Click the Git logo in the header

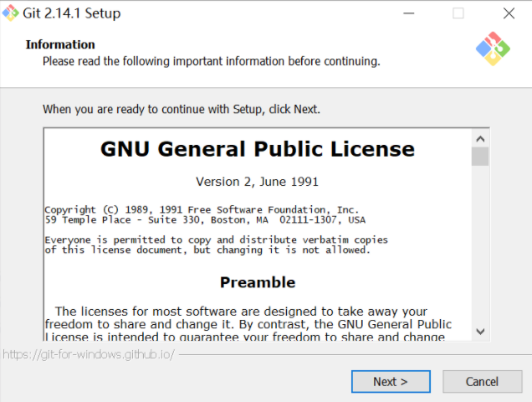point(493,49)
